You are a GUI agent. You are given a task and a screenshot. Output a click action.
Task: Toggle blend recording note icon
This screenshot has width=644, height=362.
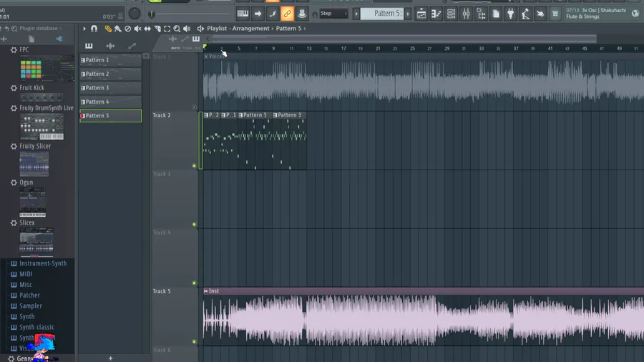pyautogui.click(x=273, y=14)
